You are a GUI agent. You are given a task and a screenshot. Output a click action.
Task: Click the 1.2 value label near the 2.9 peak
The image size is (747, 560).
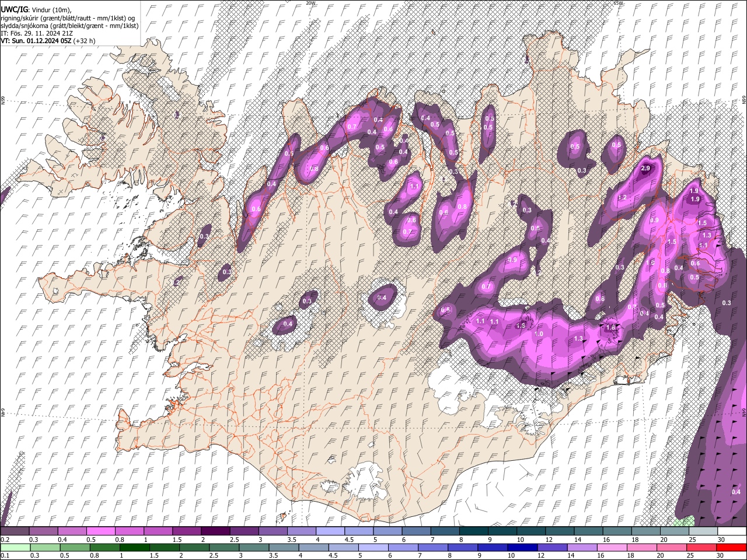click(x=622, y=198)
